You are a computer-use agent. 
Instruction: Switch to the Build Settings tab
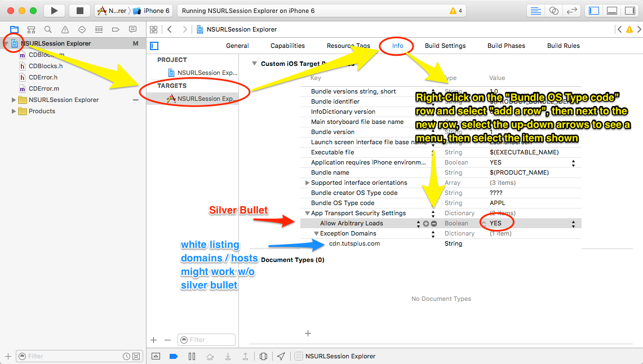[x=445, y=46]
